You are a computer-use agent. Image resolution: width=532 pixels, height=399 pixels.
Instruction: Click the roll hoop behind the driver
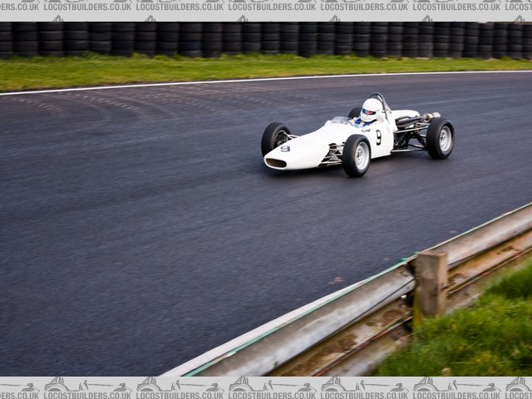(383, 100)
